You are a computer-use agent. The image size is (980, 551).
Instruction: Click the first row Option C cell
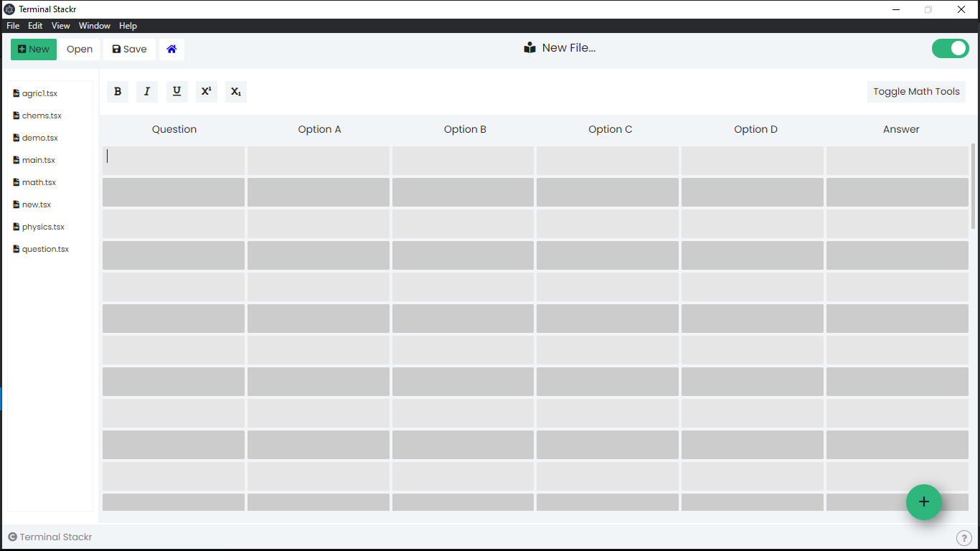(608, 161)
